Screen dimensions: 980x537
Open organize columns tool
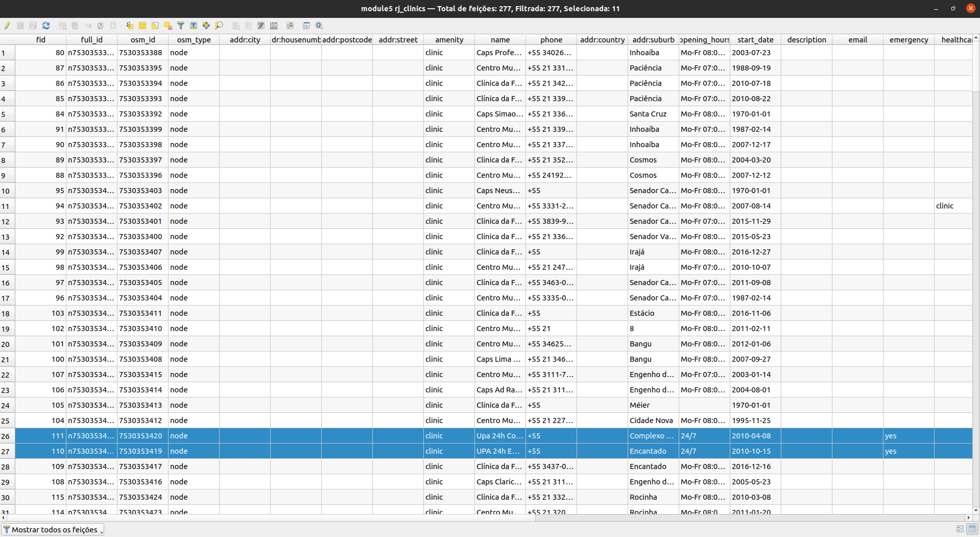tap(261, 26)
